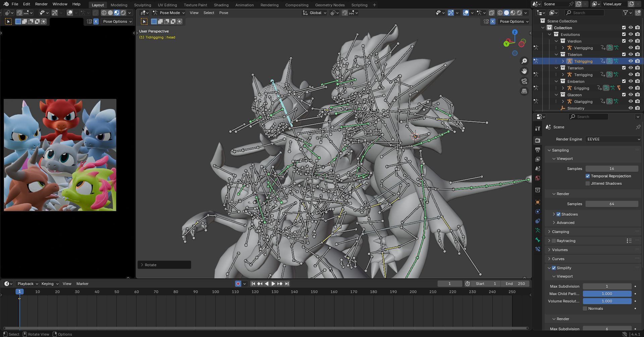Screen dimensions: 644x337
Task: Open the Object properties orange square icon
Action: (x=538, y=202)
